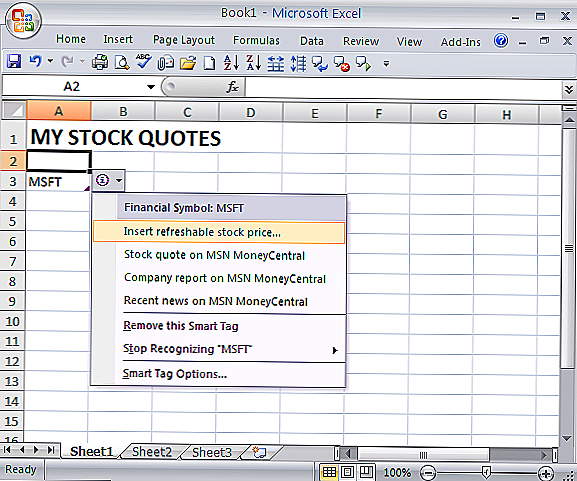Zoom in with plus button
The height and width of the screenshot is (481, 577).
click(546, 473)
